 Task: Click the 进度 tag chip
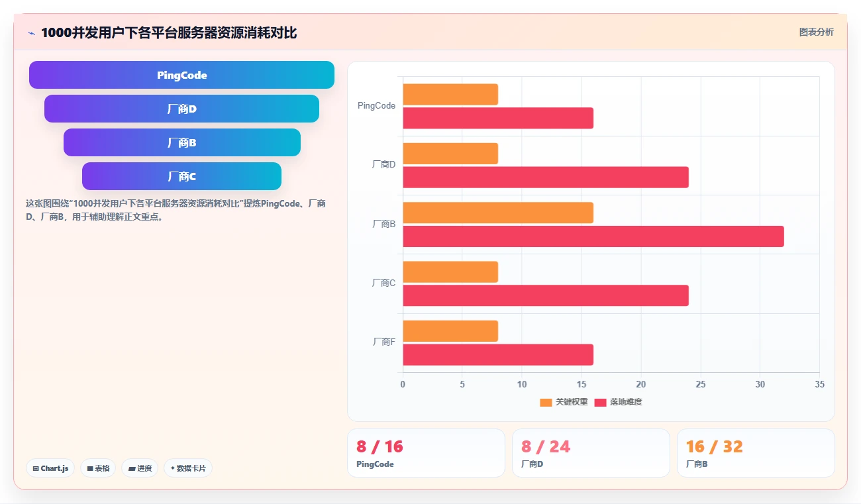(140, 468)
